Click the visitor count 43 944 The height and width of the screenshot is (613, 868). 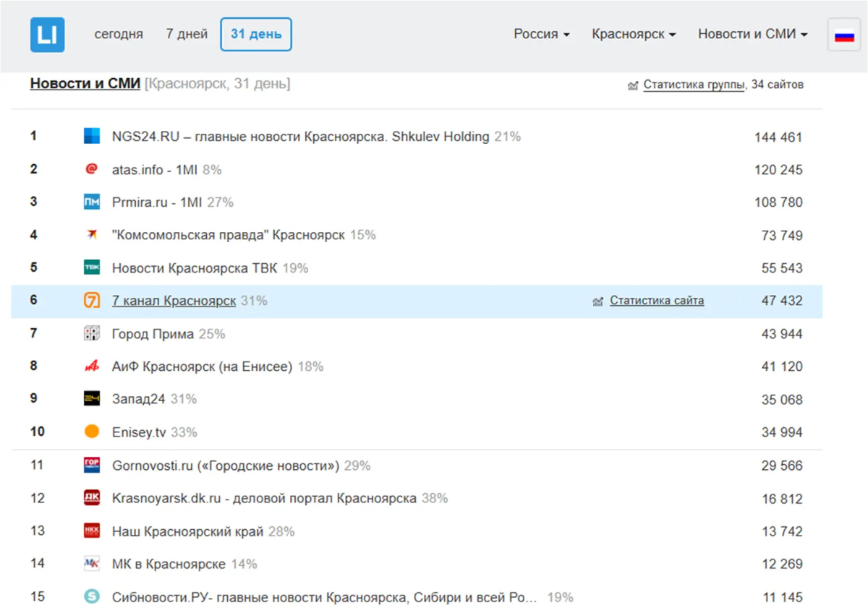pyautogui.click(x=782, y=334)
